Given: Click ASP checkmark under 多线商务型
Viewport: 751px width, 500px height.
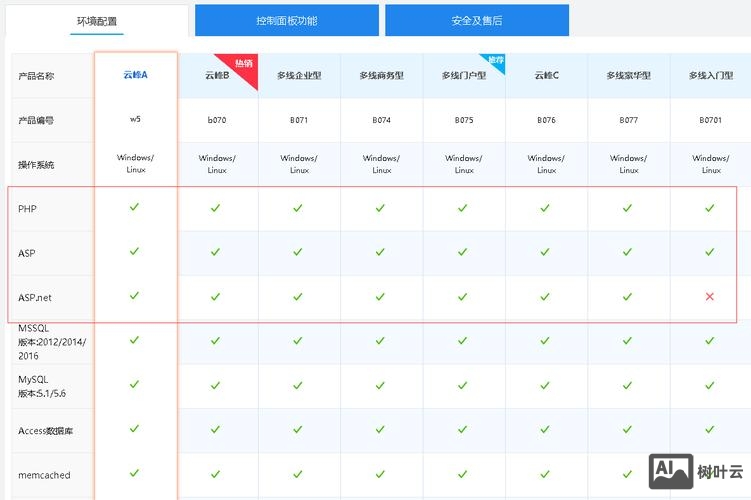Looking at the screenshot, I should point(380,252).
